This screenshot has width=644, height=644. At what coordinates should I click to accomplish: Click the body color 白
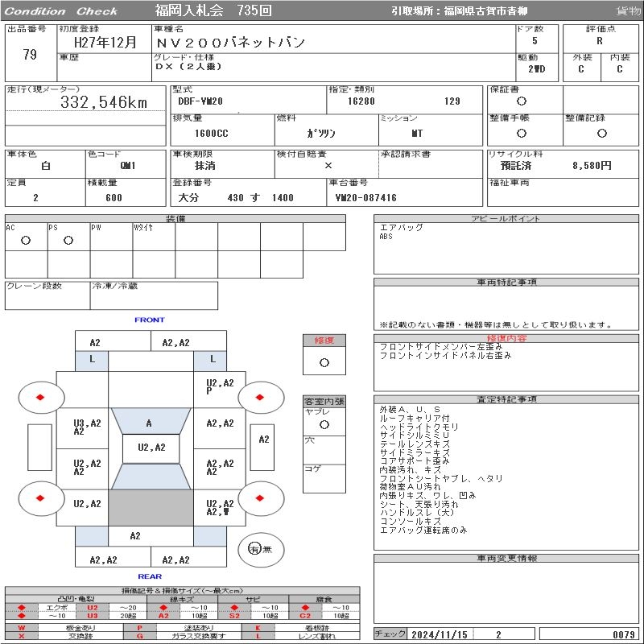pyautogui.click(x=46, y=166)
